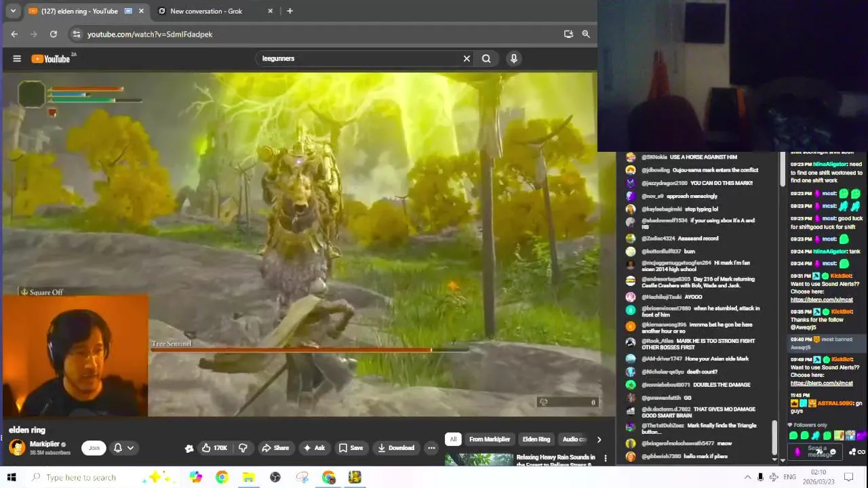Download the video
Image resolution: width=868 pixels, height=488 pixels.
coord(396,448)
